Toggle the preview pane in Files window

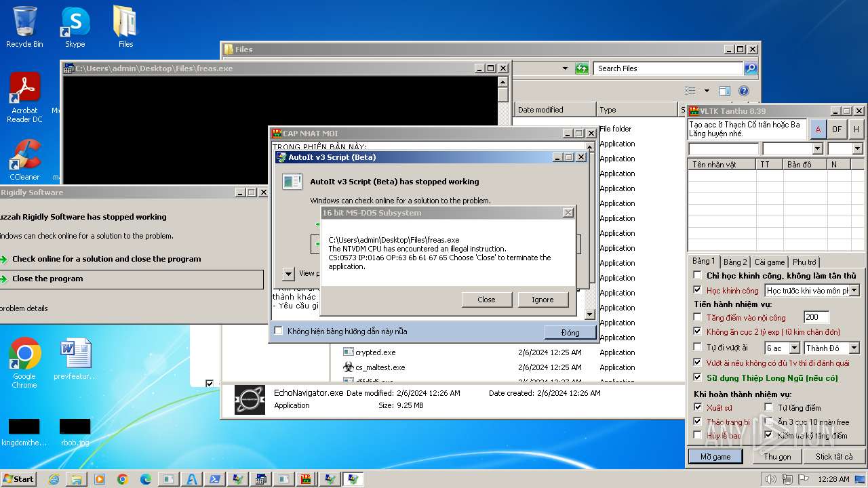point(725,91)
